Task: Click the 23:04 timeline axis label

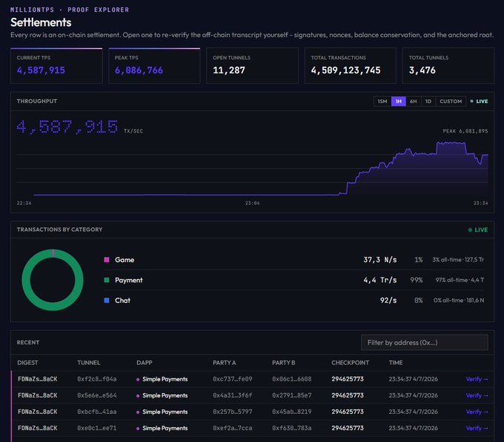Action: (252, 203)
